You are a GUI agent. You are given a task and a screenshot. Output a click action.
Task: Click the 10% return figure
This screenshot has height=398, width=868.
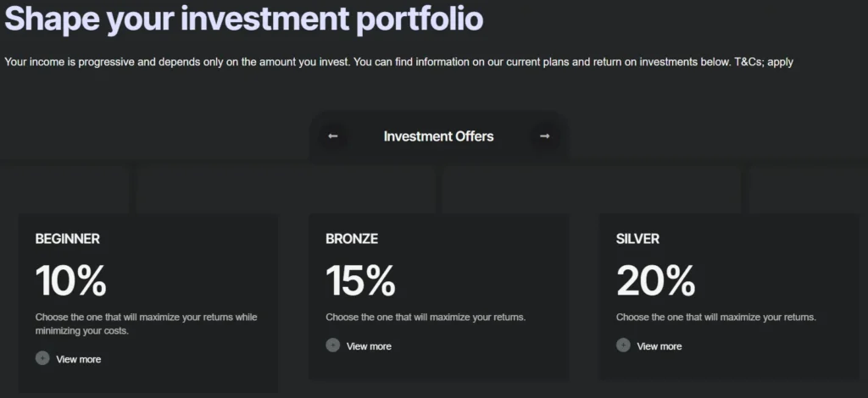71,280
